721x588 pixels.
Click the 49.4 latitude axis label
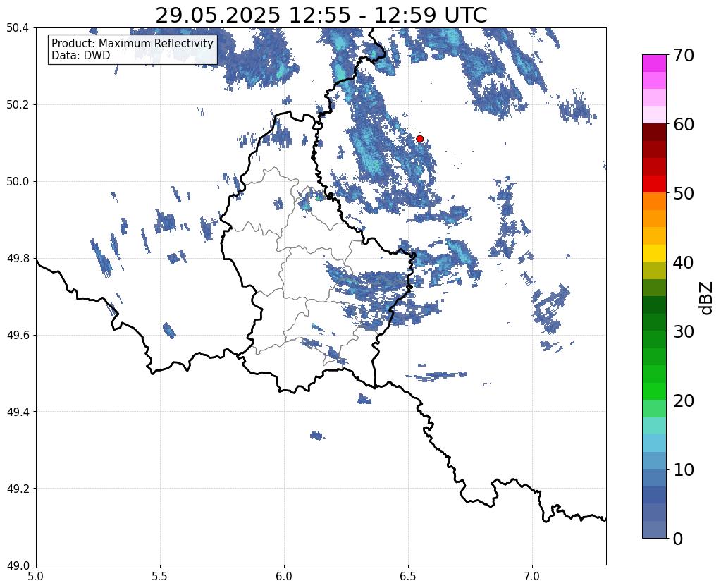pyautogui.click(x=18, y=412)
